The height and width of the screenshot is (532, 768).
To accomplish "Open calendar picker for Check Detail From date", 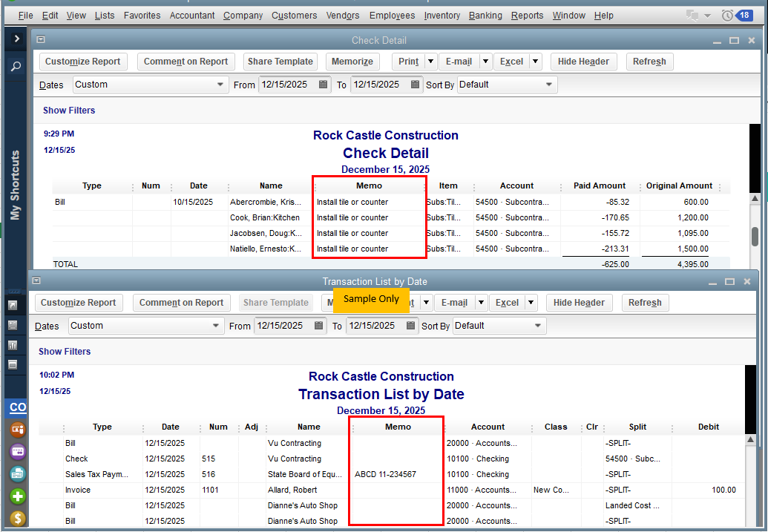I will click(x=323, y=85).
